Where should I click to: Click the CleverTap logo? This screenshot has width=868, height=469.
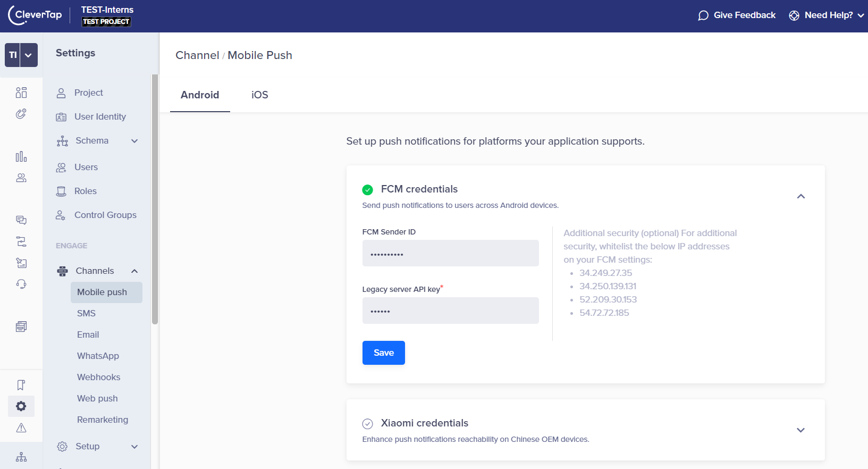[x=35, y=15]
